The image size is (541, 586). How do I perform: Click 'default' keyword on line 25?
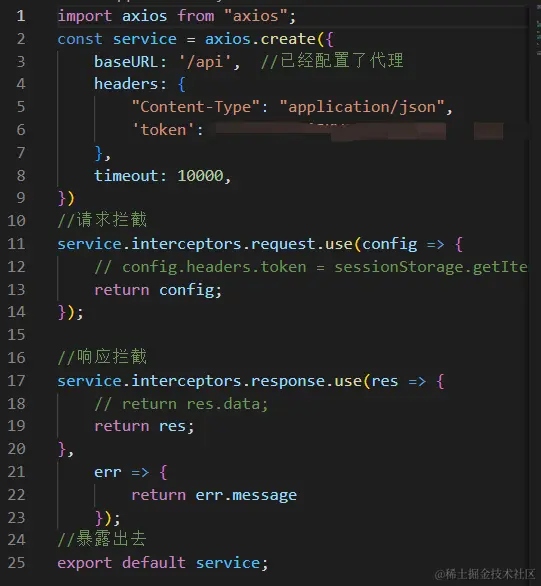point(154,563)
